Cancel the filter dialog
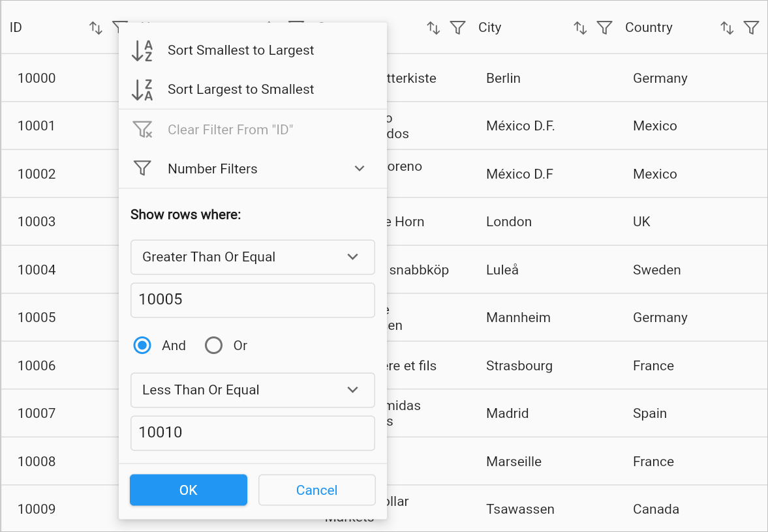768x532 pixels. pyautogui.click(x=317, y=490)
